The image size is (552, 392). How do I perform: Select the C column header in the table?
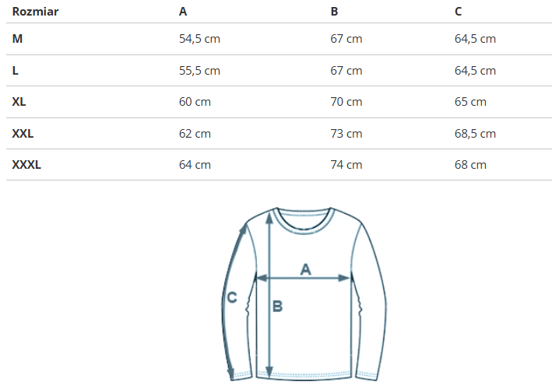point(459,12)
